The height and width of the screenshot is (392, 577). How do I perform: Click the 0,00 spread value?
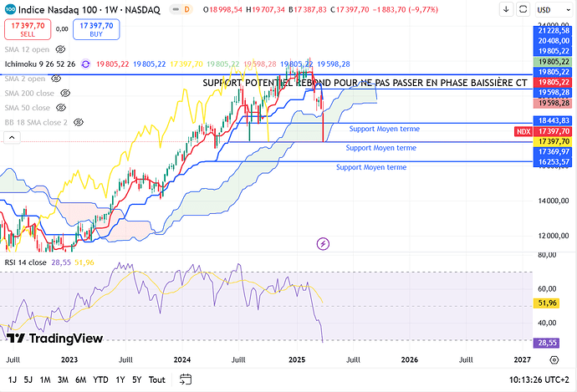(62, 29)
